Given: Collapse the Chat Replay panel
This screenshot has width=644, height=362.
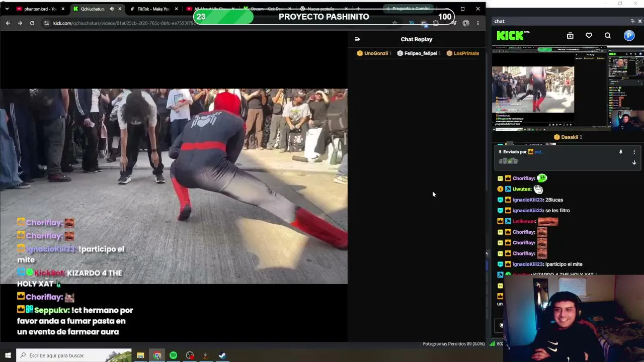Looking at the screenshot, I should (357, 39).
